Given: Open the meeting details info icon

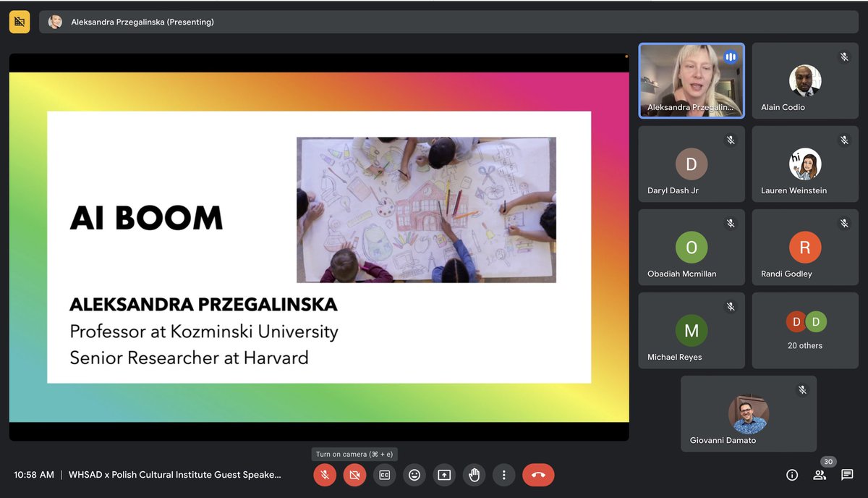Looking at the screenshot, I should coord(792,475).
